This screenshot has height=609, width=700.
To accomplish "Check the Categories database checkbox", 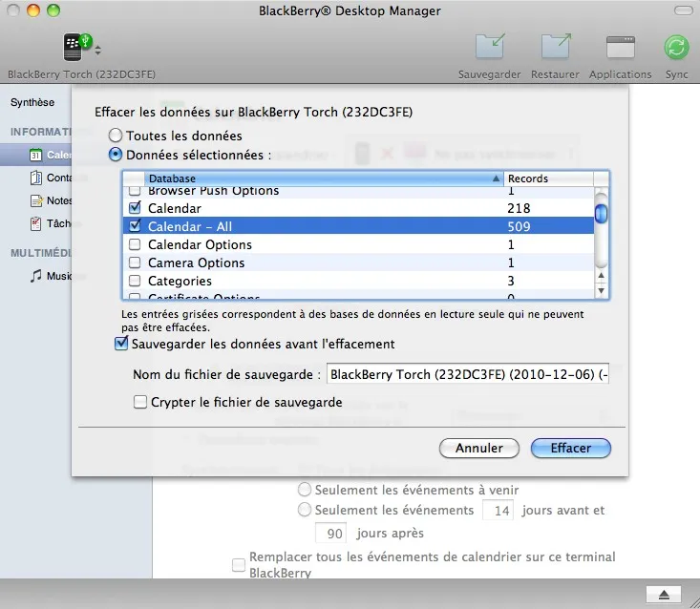I will [135, 281].
